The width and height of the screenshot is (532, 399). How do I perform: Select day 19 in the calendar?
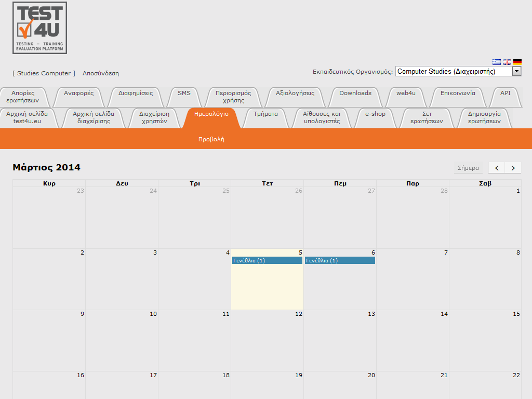pyautogui.click(x=268, y=385)
